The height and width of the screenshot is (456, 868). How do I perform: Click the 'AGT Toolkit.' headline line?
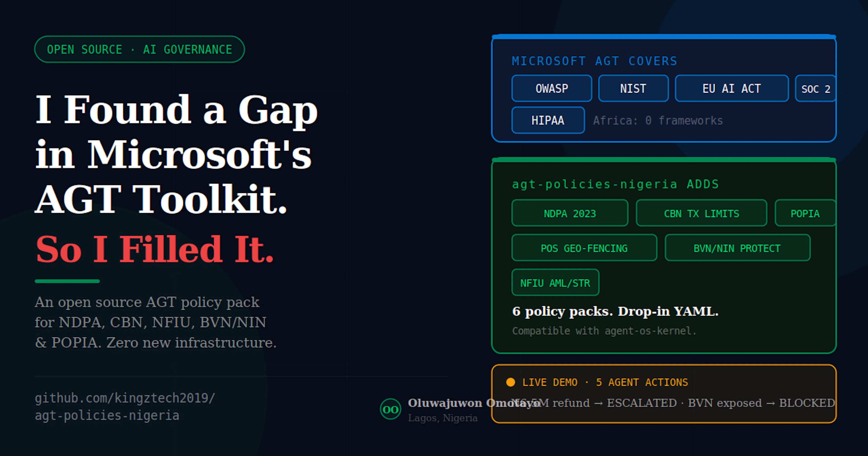pyautogui.click(x=161, y=199)
